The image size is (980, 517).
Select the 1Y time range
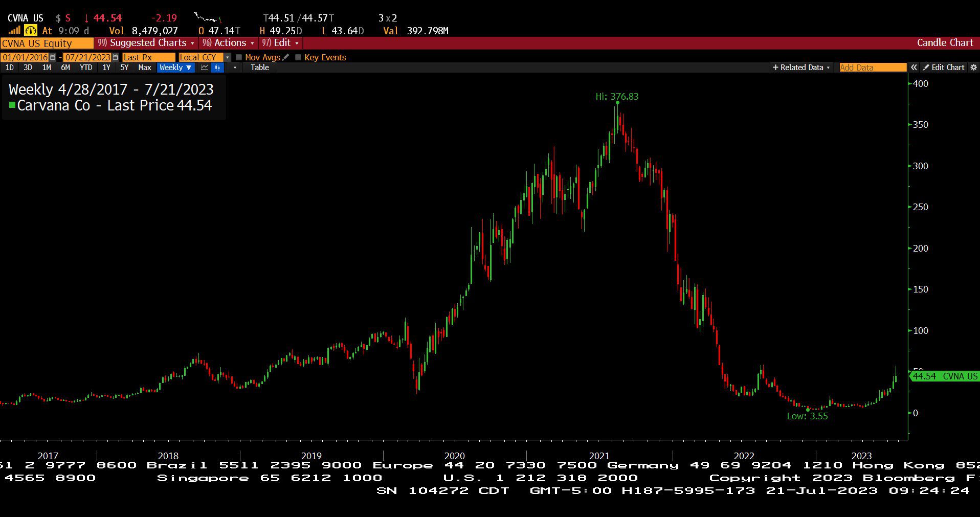click(x=106, y=68)
